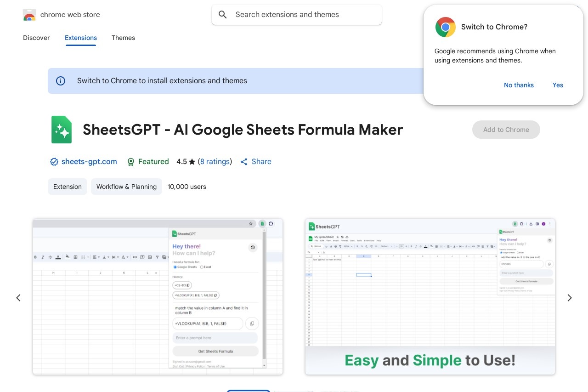This screenshot has width=588, height=392.
Task: Click the share icon next to Share
Action: coord(244,162)
